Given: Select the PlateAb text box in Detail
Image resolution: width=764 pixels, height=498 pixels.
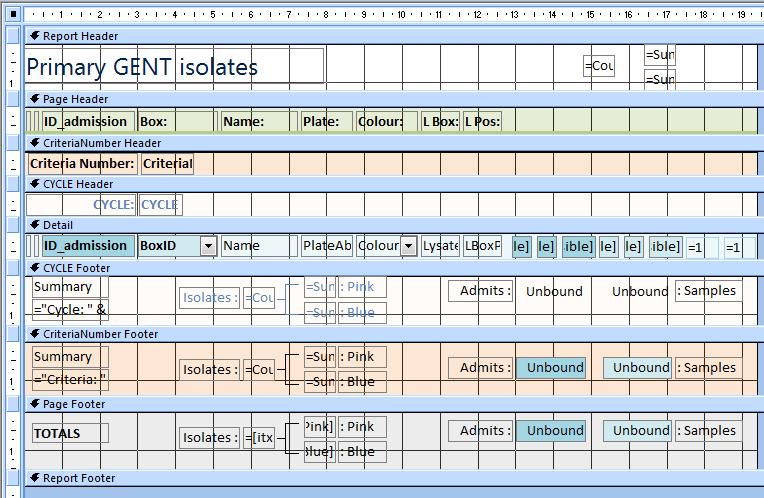Looking at the screenshot, I should point(326,246).
